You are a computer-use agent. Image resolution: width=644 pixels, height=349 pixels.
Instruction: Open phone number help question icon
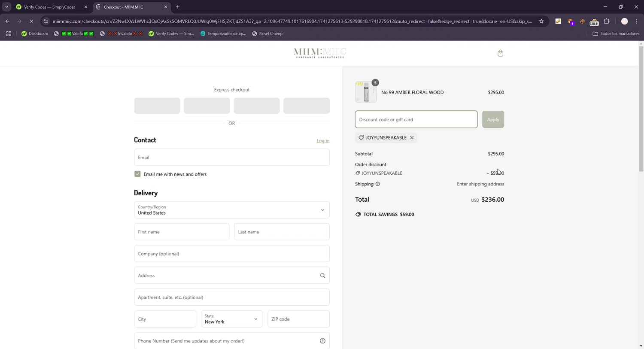tap(322, 341)
